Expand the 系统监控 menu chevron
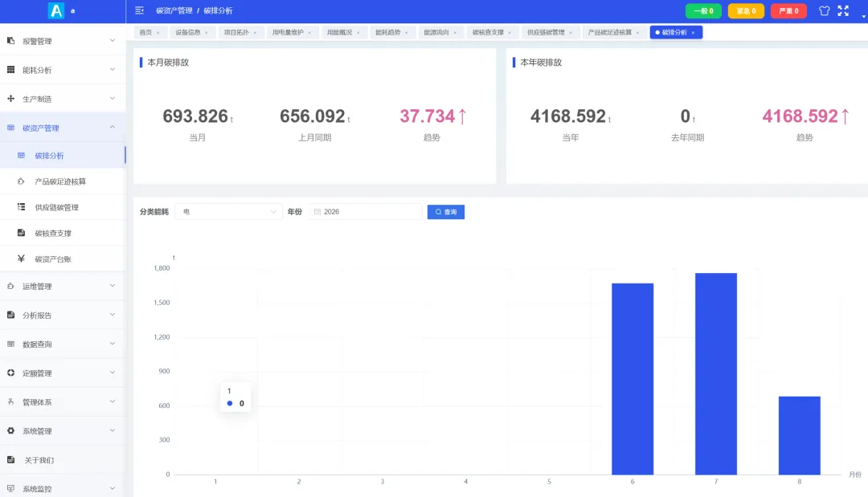The image size is (868, 497). click(113, 488)
